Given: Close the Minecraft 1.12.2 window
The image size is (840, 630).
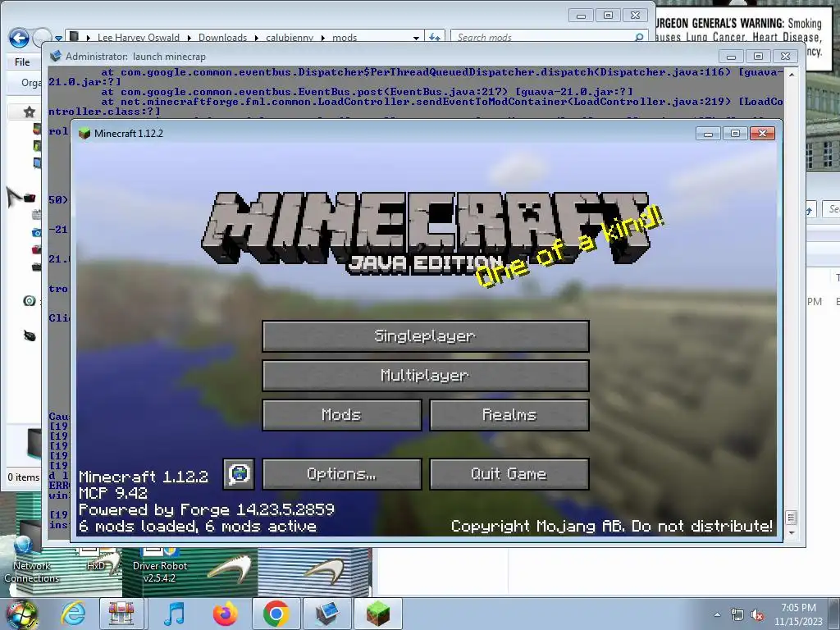Looking at the screenshot, I should point(762,134).
